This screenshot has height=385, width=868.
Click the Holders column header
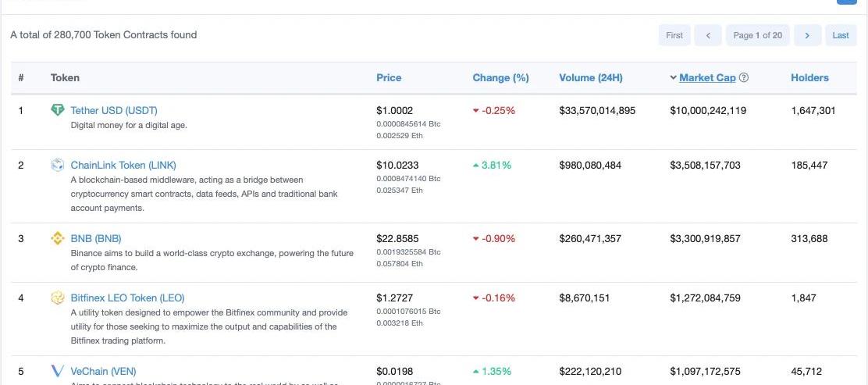point(809,77)
